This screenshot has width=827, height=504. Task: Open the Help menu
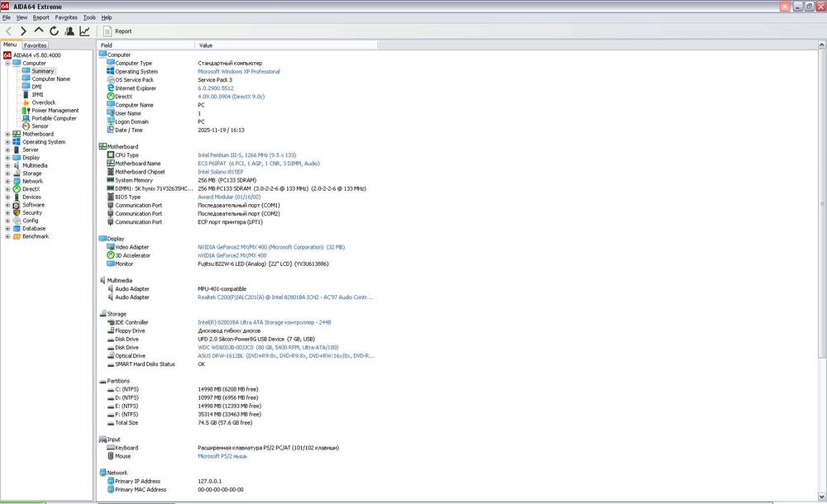click(x=107, y=17)
